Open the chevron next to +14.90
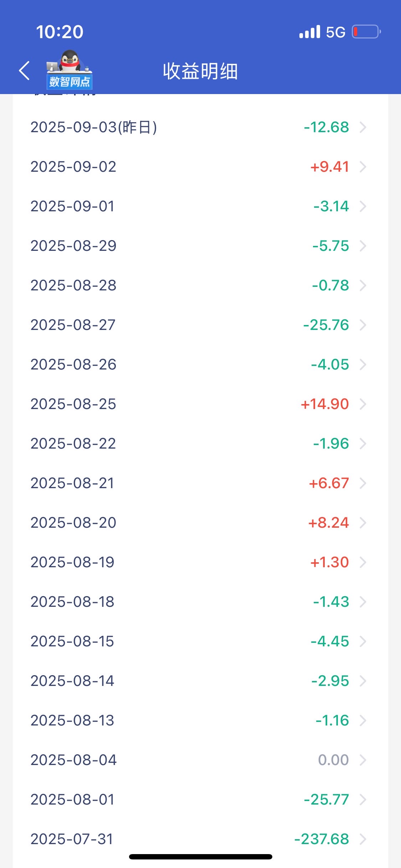 [x=363, y=404]
